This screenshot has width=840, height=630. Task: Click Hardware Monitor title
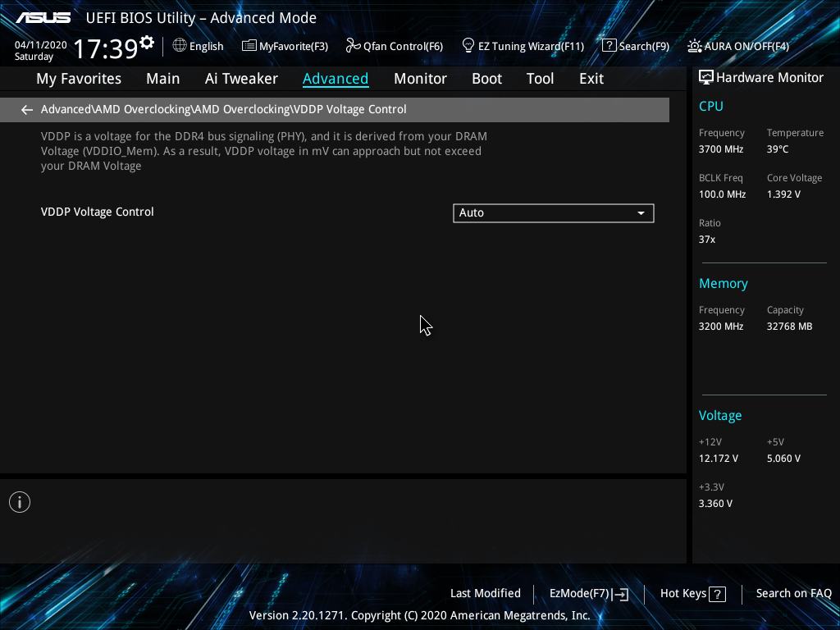point(769,78)
